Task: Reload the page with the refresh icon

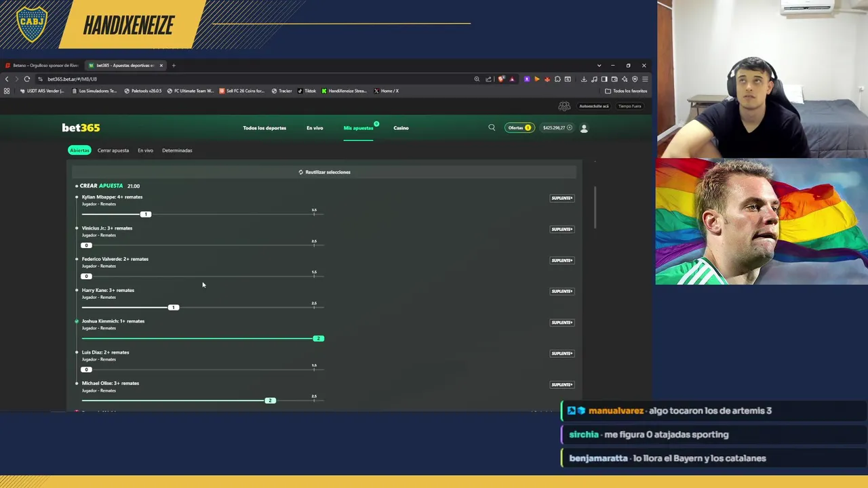Action: click(27, 79)
